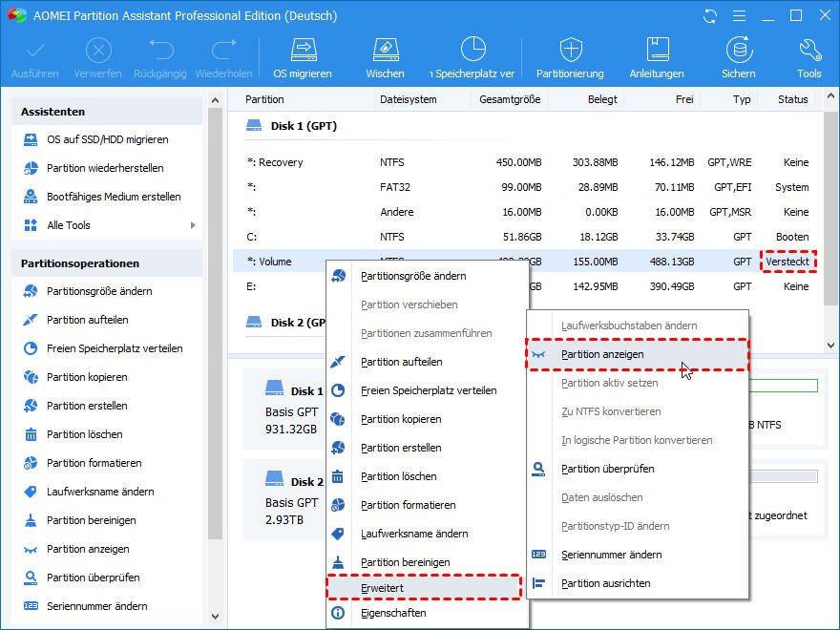Click the Dateisystem column header
This screenshot has height=630, width=840.
409,99
